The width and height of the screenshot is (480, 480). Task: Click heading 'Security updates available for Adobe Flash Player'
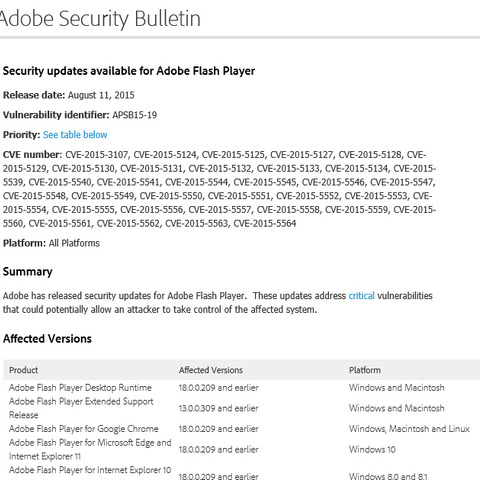pos(129,71)
